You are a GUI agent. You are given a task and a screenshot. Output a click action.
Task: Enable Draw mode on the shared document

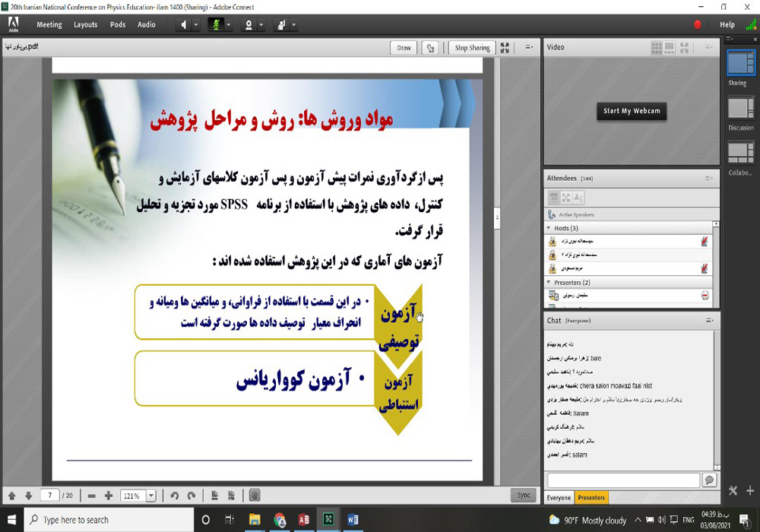403,47
